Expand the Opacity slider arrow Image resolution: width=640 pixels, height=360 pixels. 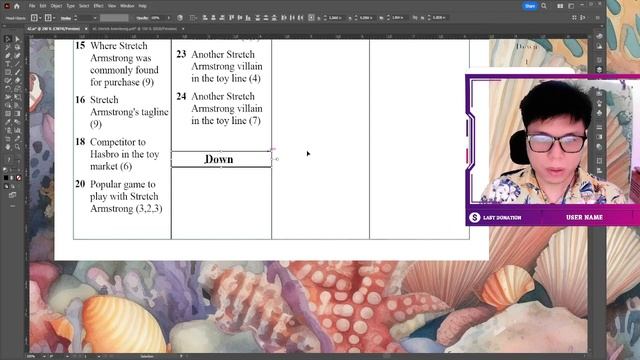(169, 18)
